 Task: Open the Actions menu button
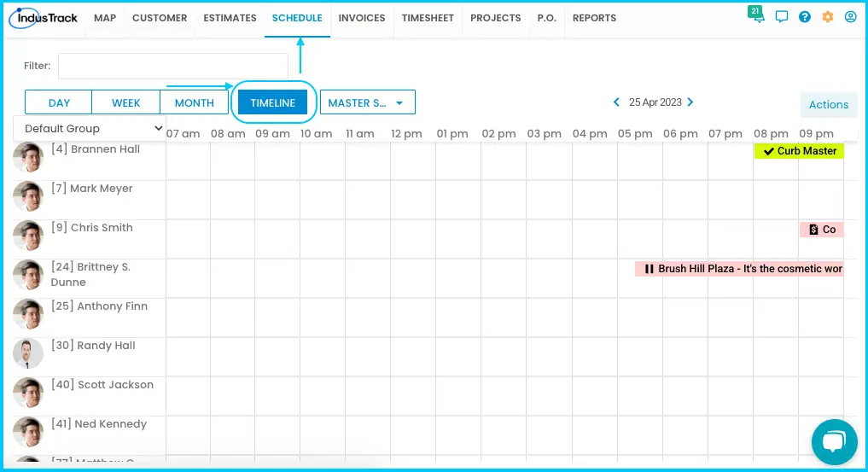(829, 105)
